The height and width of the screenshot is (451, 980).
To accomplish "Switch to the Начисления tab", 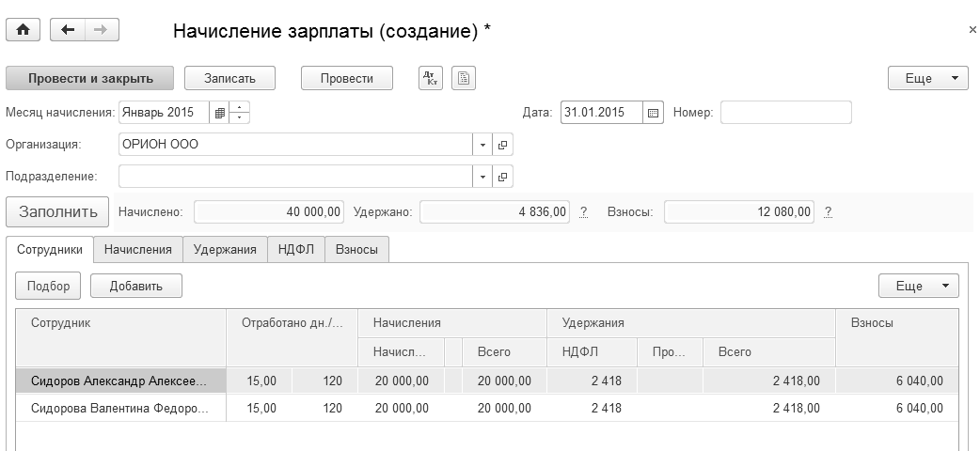I will [x=137, y=249].
